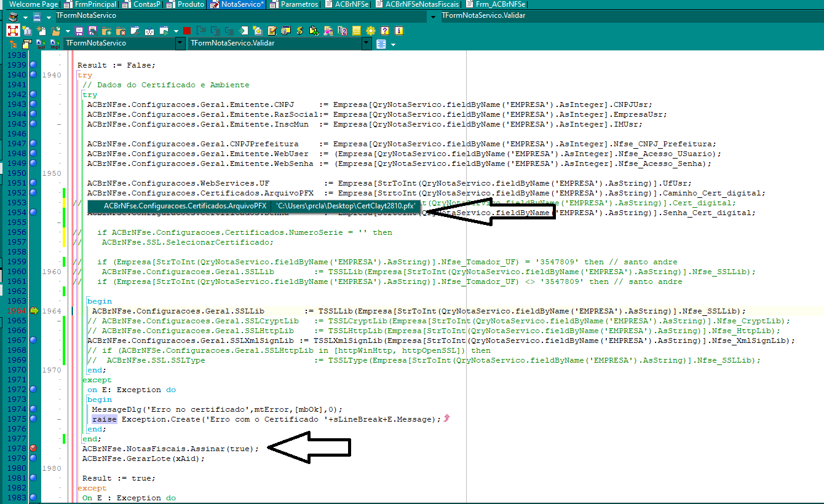Image resolution: width=824 pixels, height=504 pixels.
Task: Click the red expand-arrows icon in toolbar
Action: click(x=12, y=30)
